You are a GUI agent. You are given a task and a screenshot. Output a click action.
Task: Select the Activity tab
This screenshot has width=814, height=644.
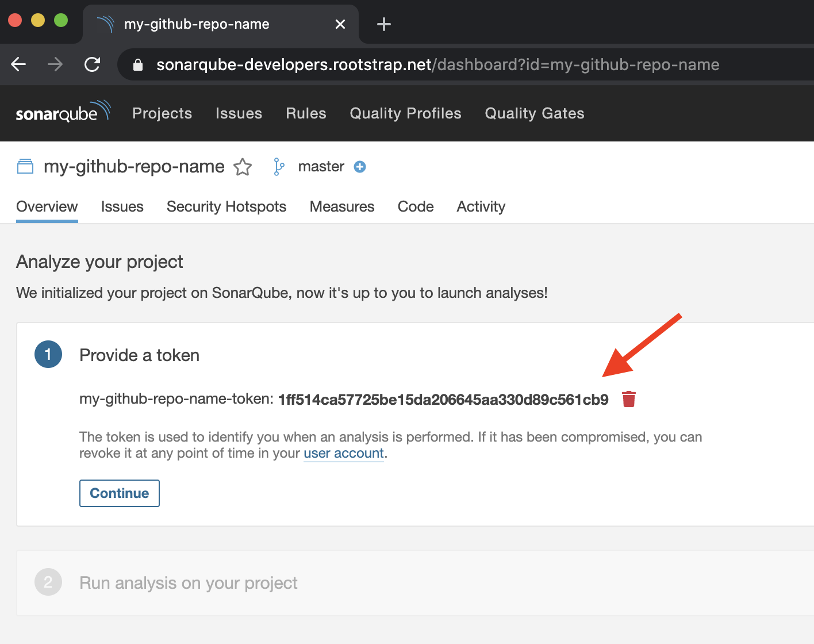click(x=481, y=206)
